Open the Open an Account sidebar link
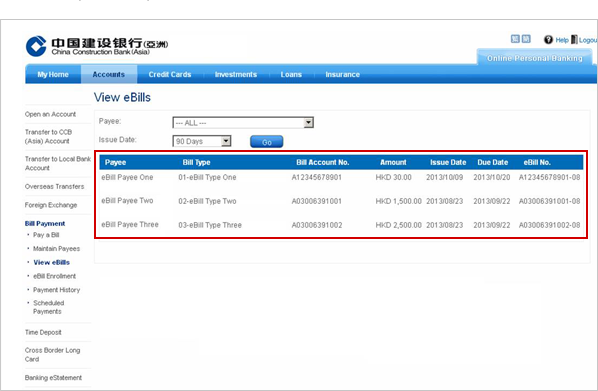Viewport: 598px width, 391px height. (x=50, y=114)
